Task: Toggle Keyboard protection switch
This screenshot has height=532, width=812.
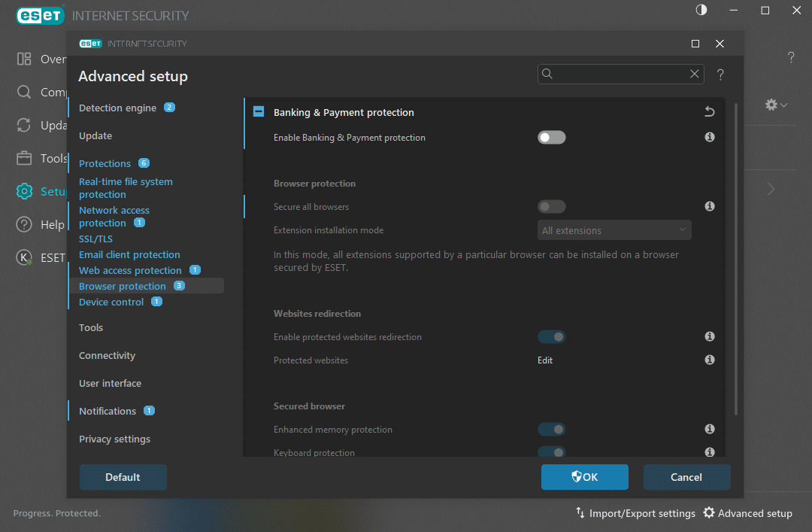Action: pos(552,452)
